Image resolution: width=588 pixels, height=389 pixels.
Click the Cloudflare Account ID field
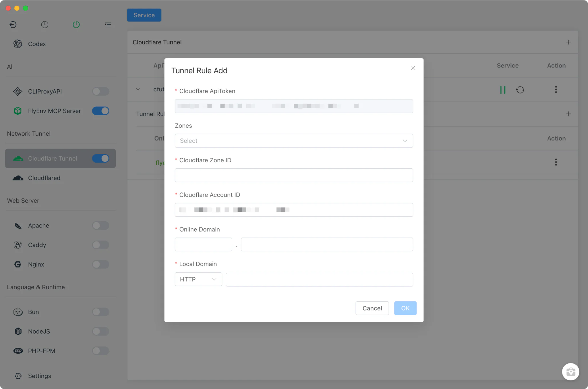click(x=294, y=210)
